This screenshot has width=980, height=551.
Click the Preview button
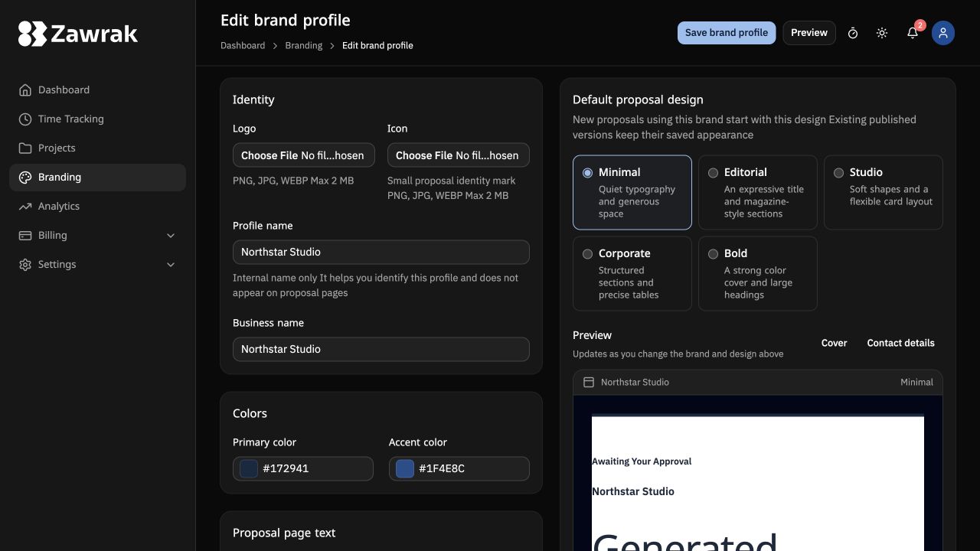[x=809, y=33]
